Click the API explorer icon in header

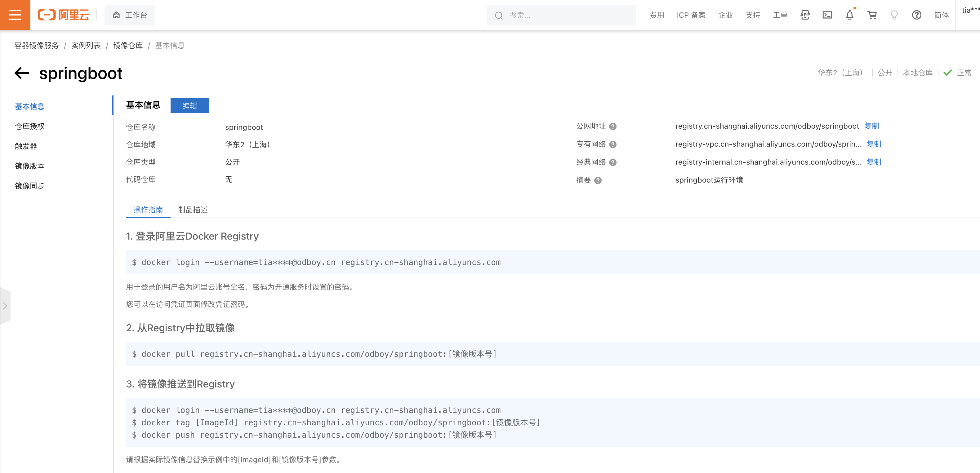point(805,15)
